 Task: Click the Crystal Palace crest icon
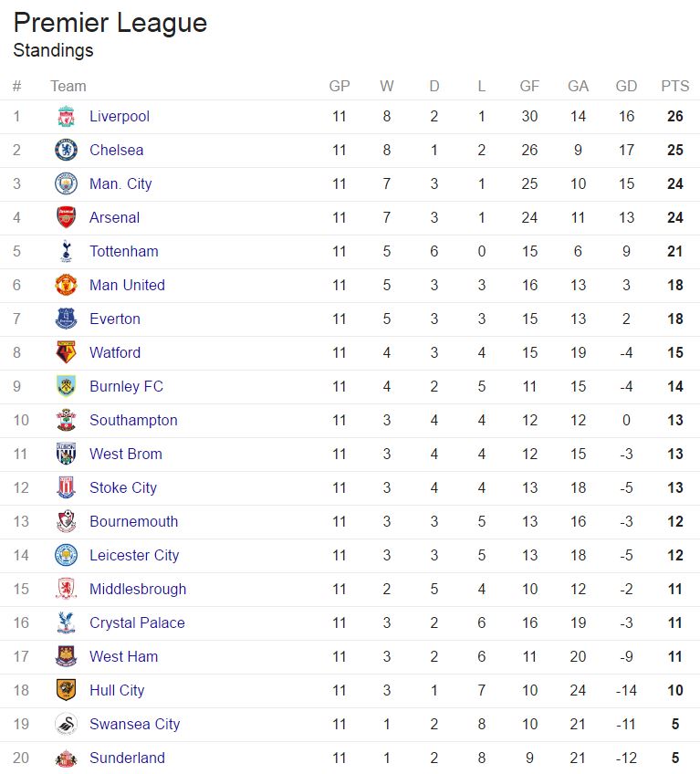66,623
